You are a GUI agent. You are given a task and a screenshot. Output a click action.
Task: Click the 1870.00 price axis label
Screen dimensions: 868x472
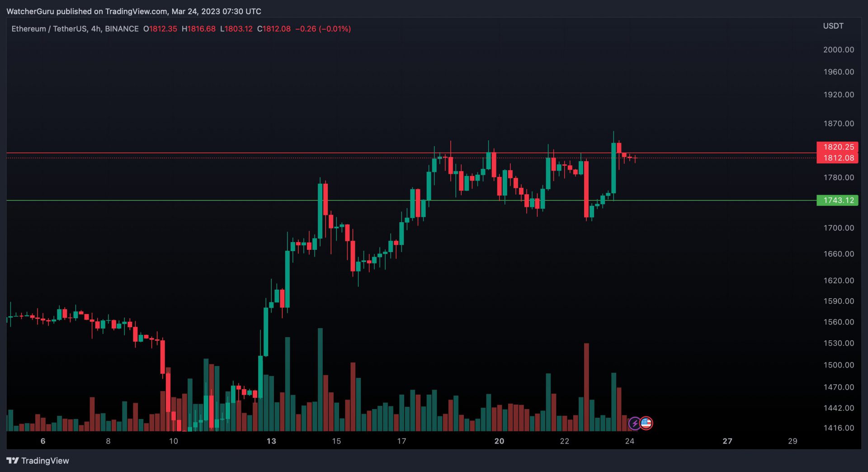click(839, 124)
